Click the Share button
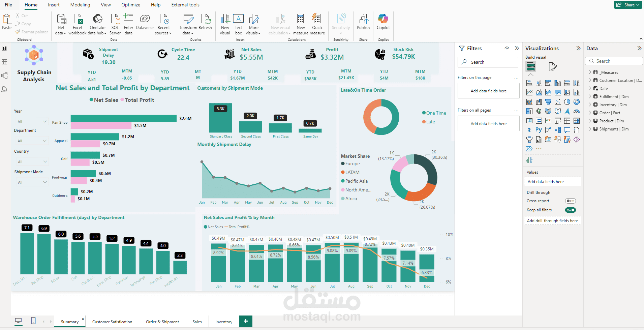 pyautogui.click(x=628, y=5)
